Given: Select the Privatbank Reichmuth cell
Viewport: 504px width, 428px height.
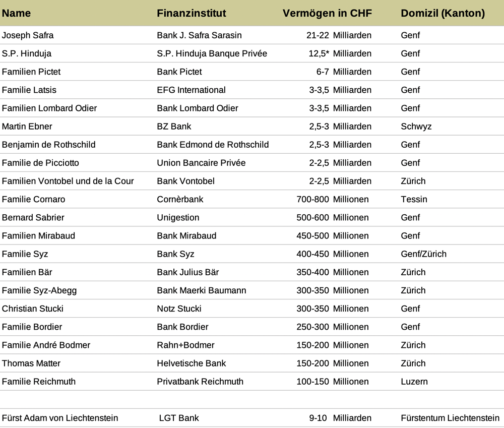Looking at the screenshot, I should point(200,382).
